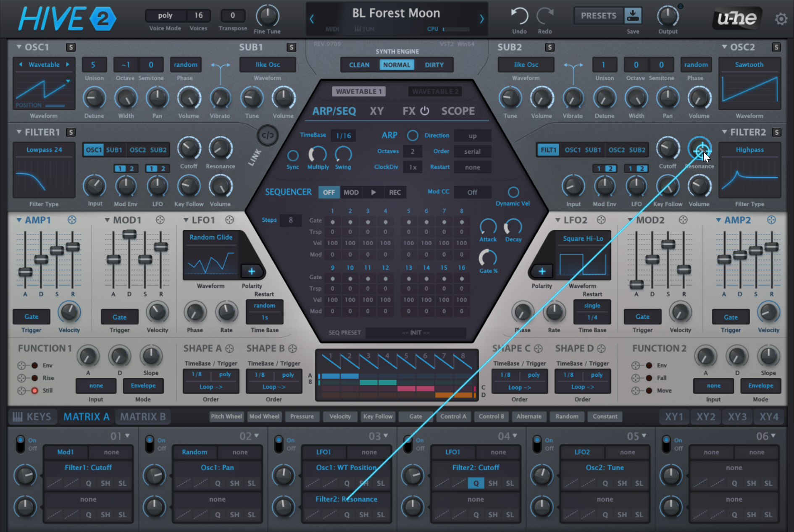794x532 pixels.
Task: Click the LFO1 polarity plus button
Action: pyautogui.click(x=252, y=271)
